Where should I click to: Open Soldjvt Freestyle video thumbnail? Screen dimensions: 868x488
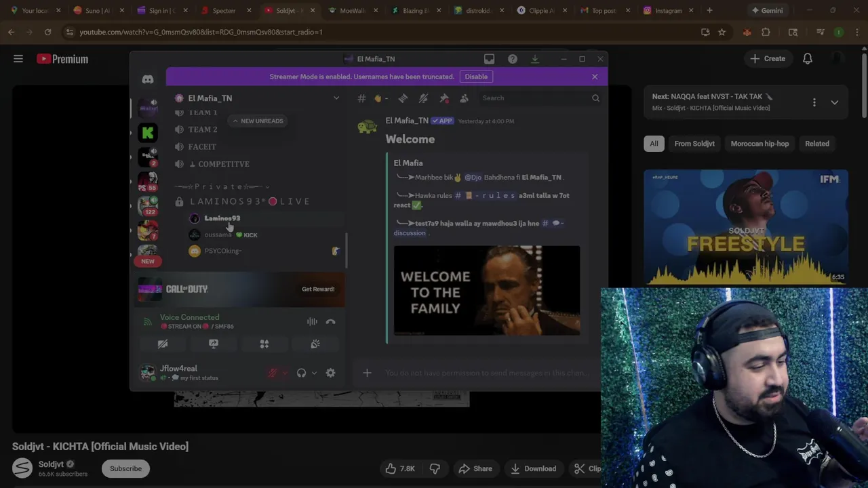tap(746, 227)
